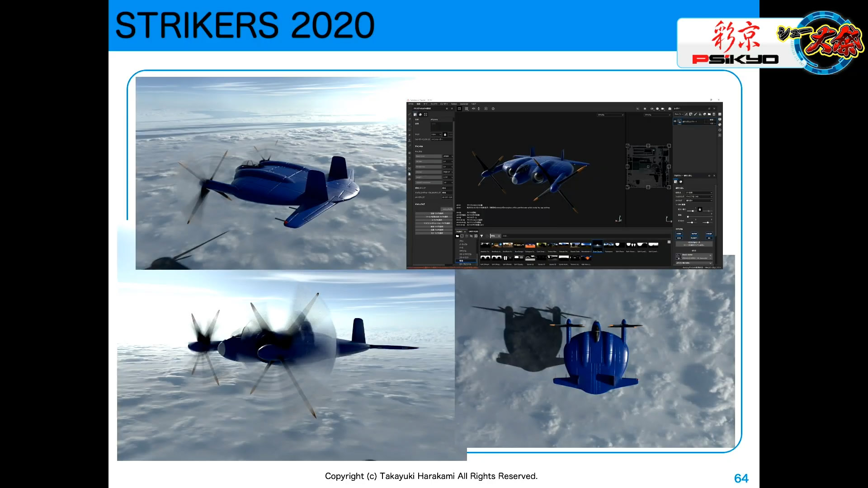The width and height of the screenshot is (868, 488).
Task: Click the grid view icon at shelf right
Action: click(x=669, y=242)
